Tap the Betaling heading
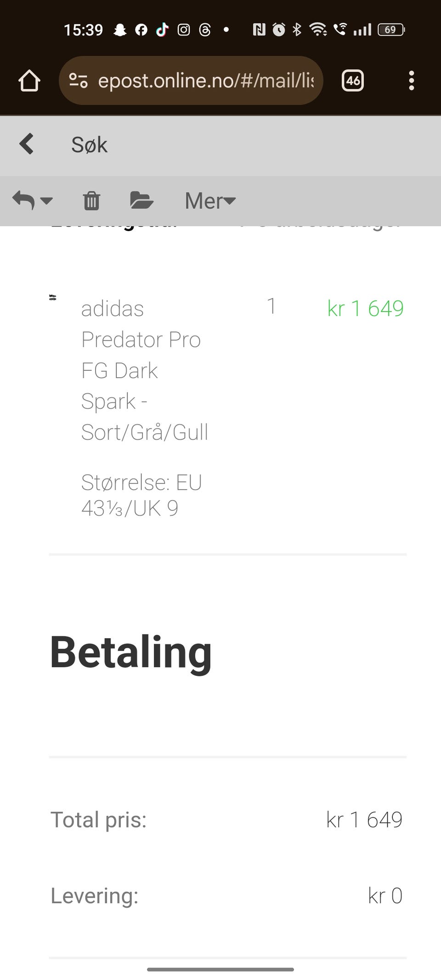Image resolution: width=441 pixels, height=980 pixels. pyautogui.click(x=131, y=651)
